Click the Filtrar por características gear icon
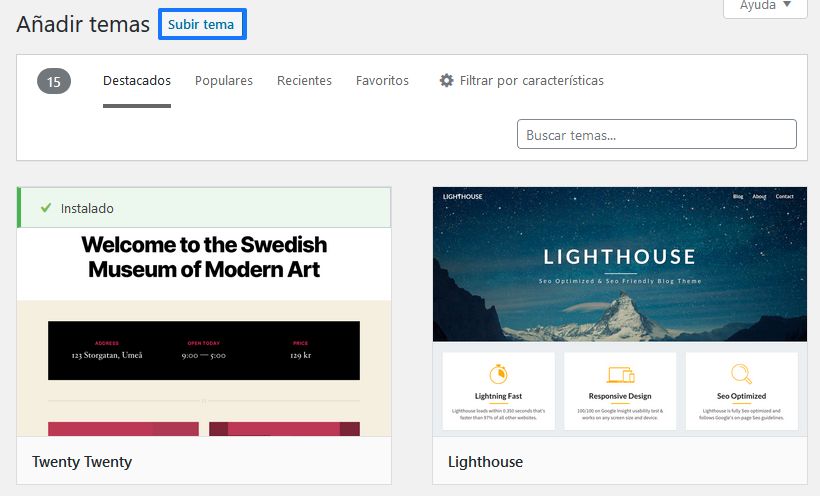Screen dimensions: 820x496 tap(446, 81)
